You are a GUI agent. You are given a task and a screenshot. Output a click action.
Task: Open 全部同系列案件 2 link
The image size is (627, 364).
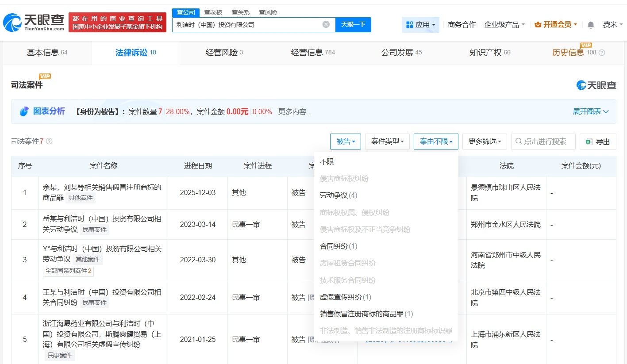click(68, 271)
